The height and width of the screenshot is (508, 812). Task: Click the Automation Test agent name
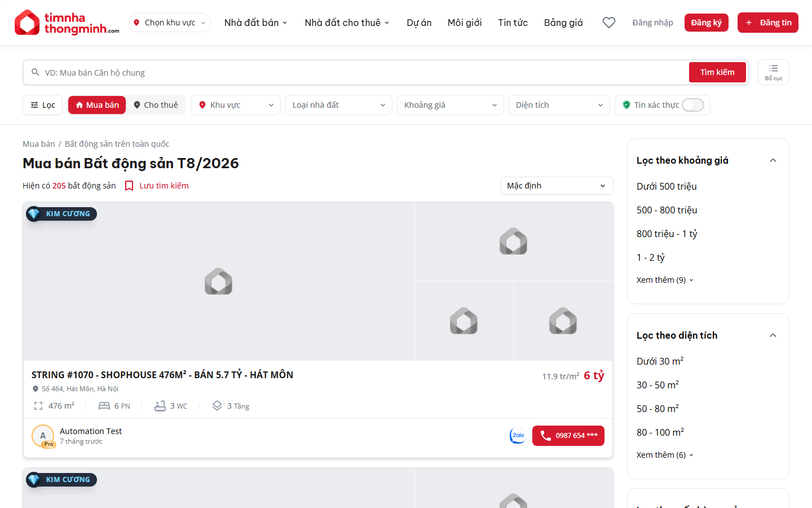[x=91, y=431]
